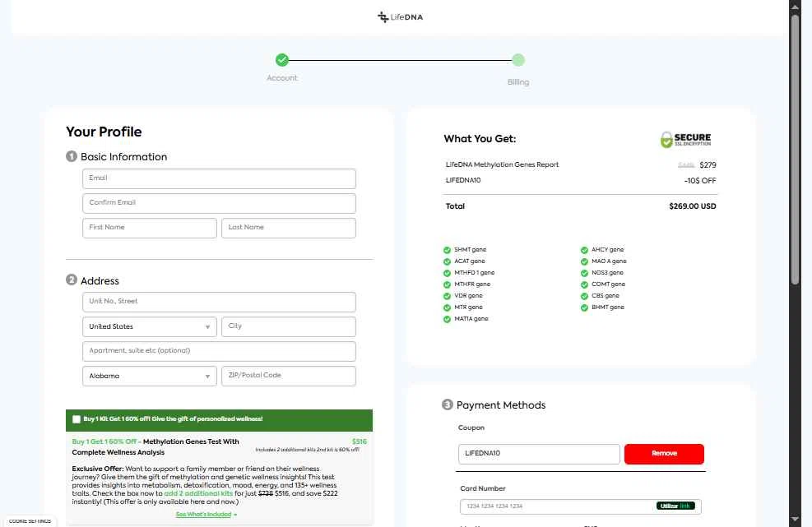This screenshot has height=527, width=812.
Task: Click the Secure SSL encryption badge
Action: click(x=685, y=139)
